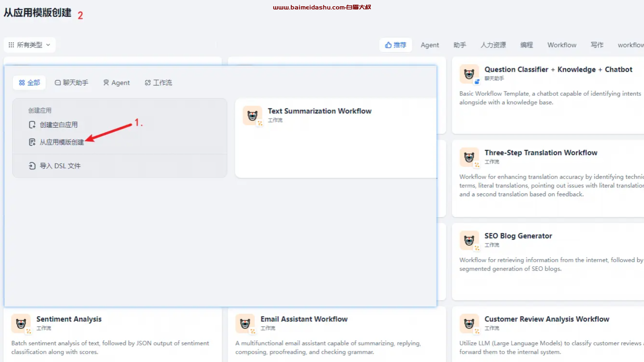Image resolution: width=644 pixels, height=362 pixels.
Task: Switch to the 助手 category tab
Action: [460, 45]
